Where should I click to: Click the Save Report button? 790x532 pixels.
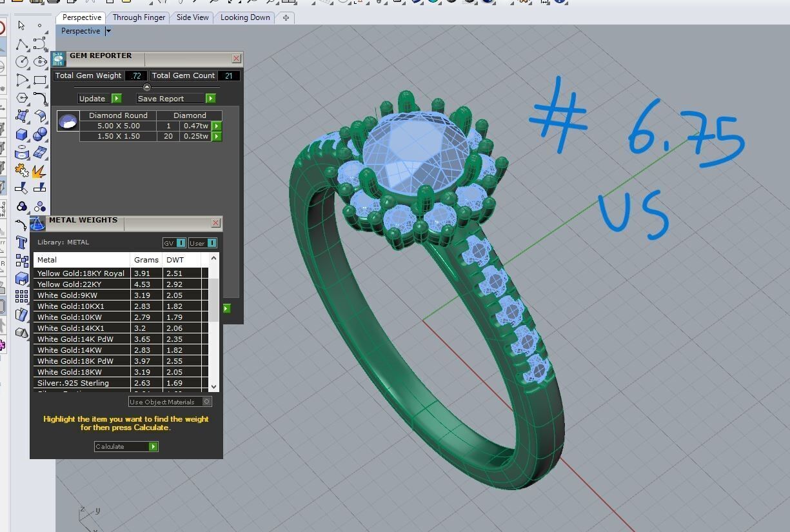tap(176, 99)
